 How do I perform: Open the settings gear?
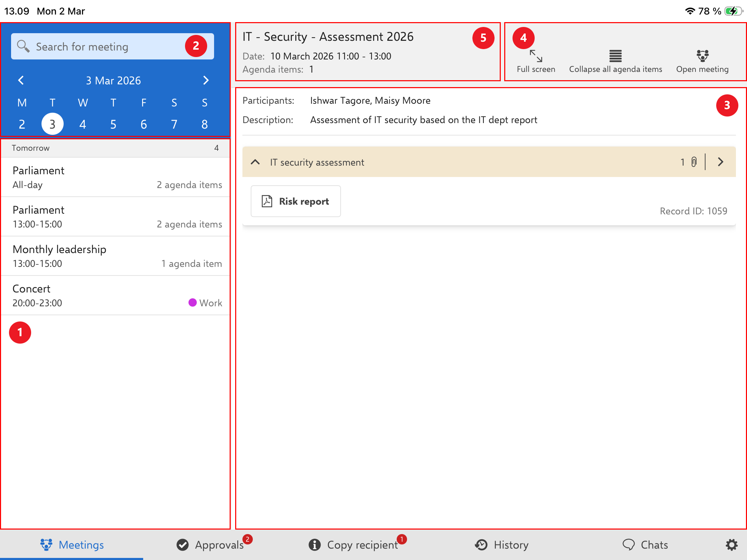tap(731, 545)
